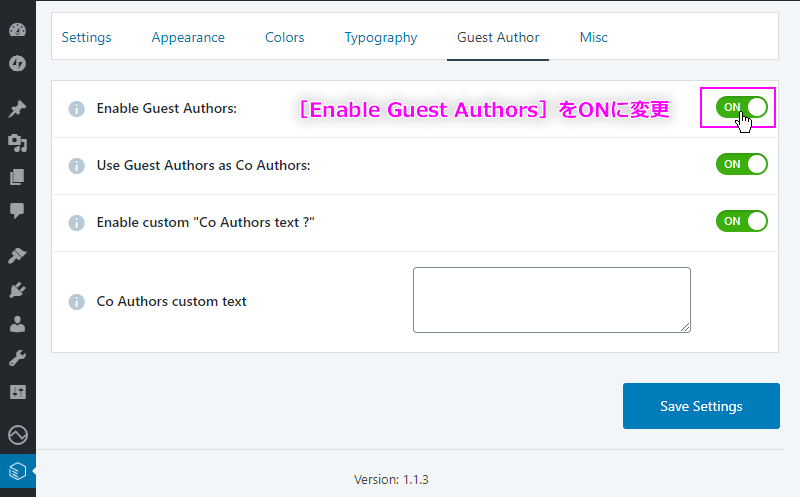Viewport: 800px width, 497px height.
Task: Open the Dashboard icon in sidebar
Action: pos(17,30)
